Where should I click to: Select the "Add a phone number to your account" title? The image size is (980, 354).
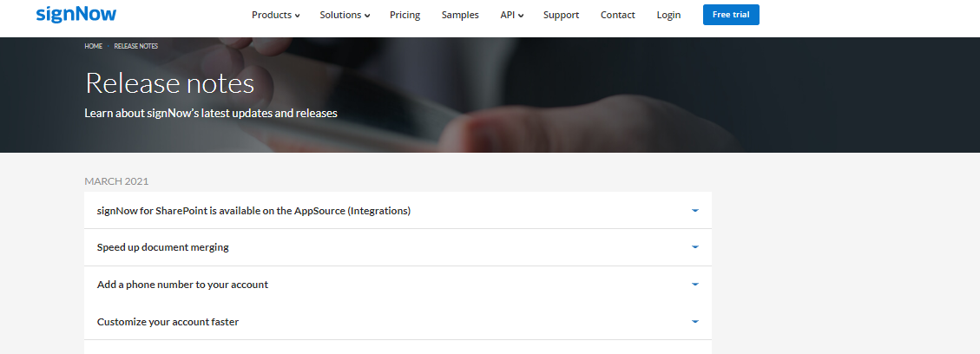tap(182, 285)
